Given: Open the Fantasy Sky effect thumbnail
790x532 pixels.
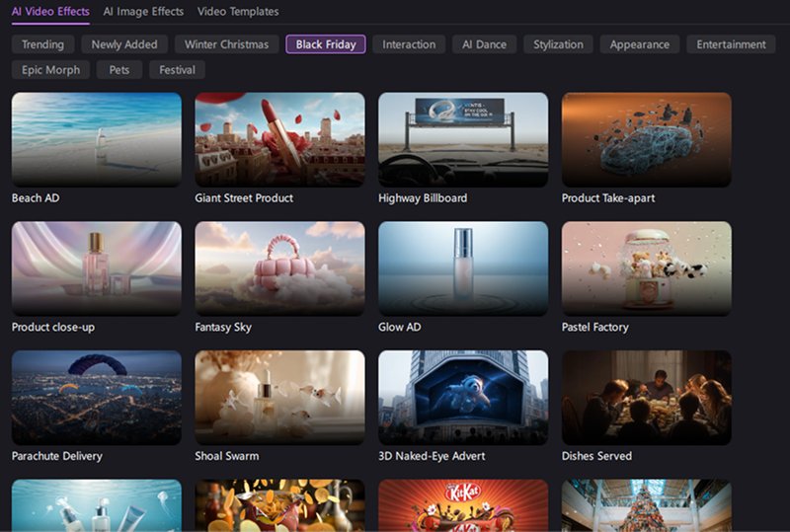Looking at the screenshot, I should point(279,267).
